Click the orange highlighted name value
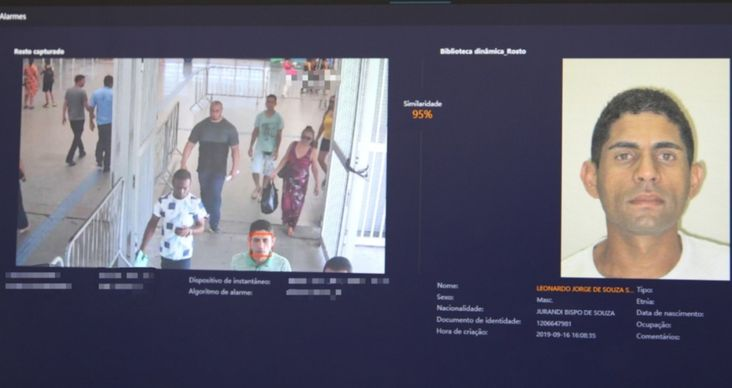The width and height of the screenshot is (732, 388). [584, 289]
